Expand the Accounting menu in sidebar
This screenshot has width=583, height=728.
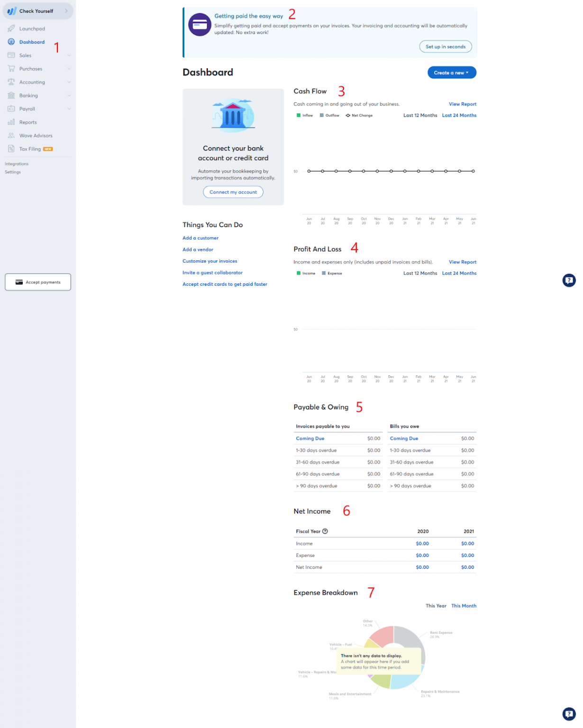click(x=69, y=82)
